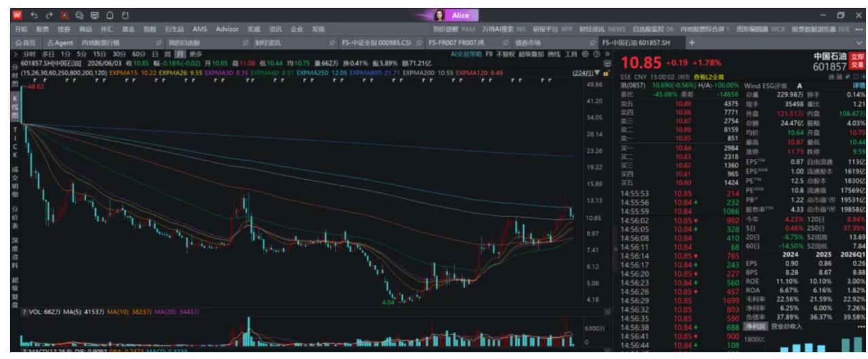Click the lock icon beside (224日)
The width and height of the screenshot is (868, 359).
(606, 71)
